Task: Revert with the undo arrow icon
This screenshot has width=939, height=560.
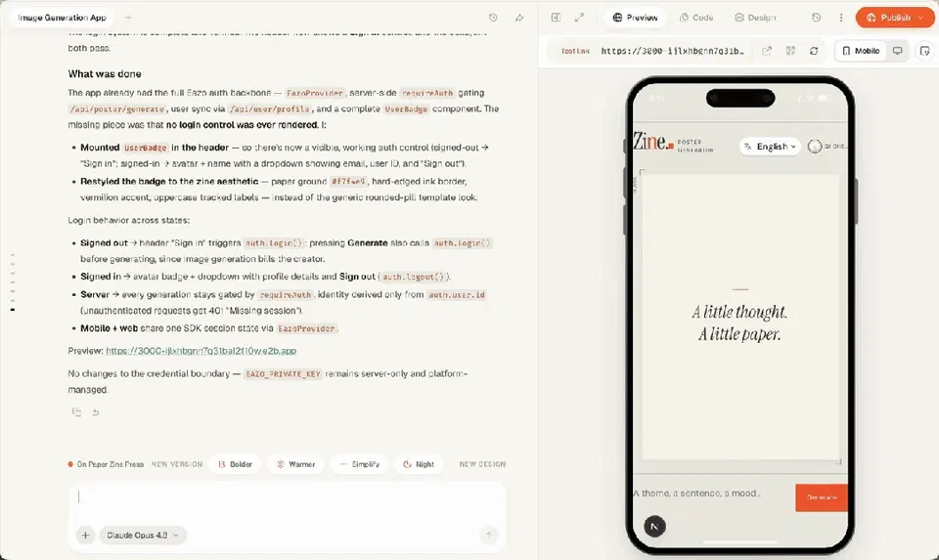Action: click(95, 411)
